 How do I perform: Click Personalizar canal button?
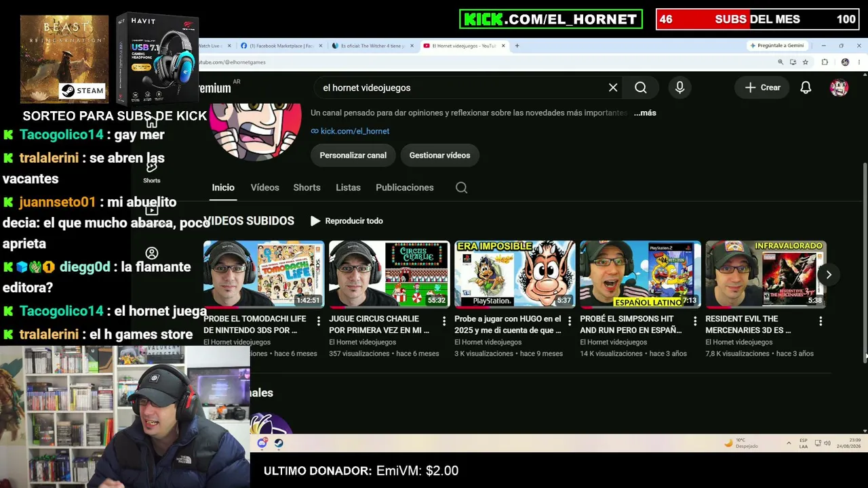tap(353, 155)
